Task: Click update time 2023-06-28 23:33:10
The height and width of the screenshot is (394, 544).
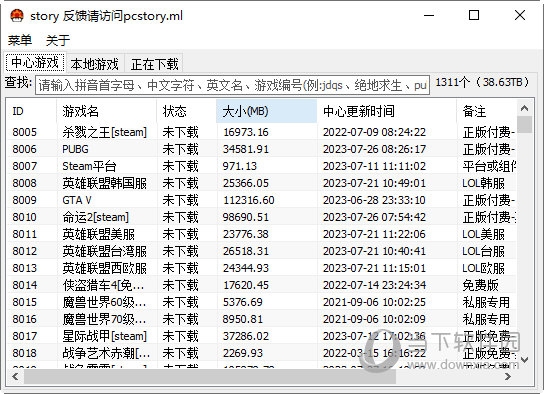Action: [x=374, y=200]
